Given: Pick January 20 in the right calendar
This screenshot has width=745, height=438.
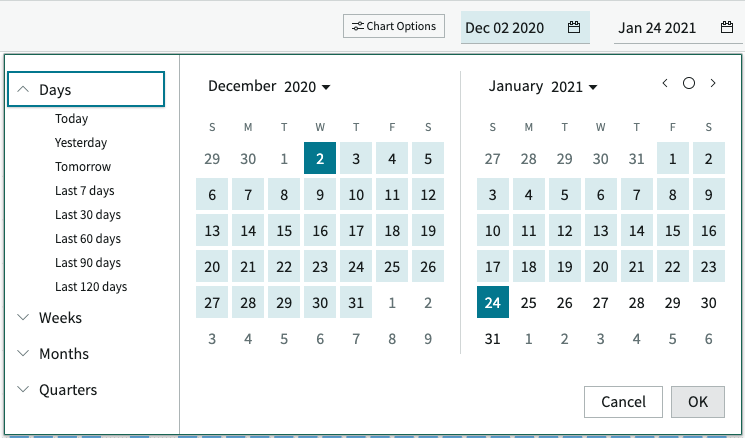Looking at the screenshot, I should (x=601, y=267).
